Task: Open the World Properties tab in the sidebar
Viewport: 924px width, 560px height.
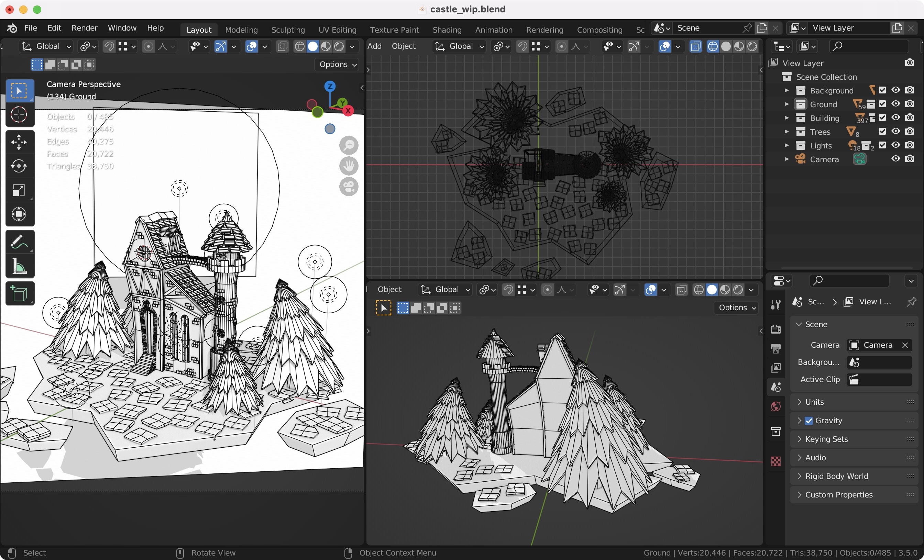Action: (x=775, y=406)
